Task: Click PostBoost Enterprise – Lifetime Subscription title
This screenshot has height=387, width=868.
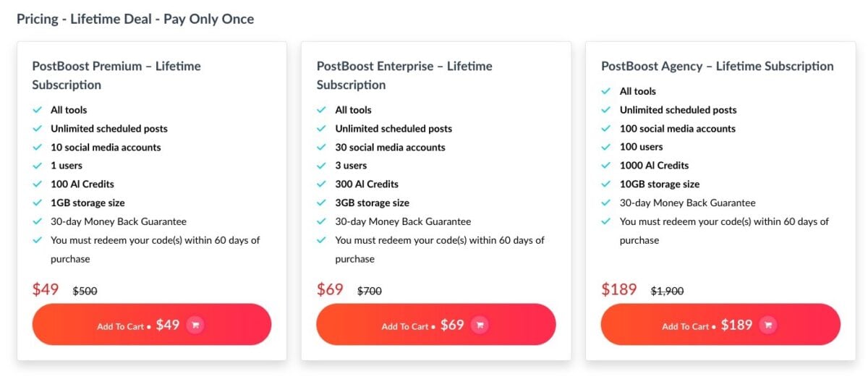Action: point(404,75)
